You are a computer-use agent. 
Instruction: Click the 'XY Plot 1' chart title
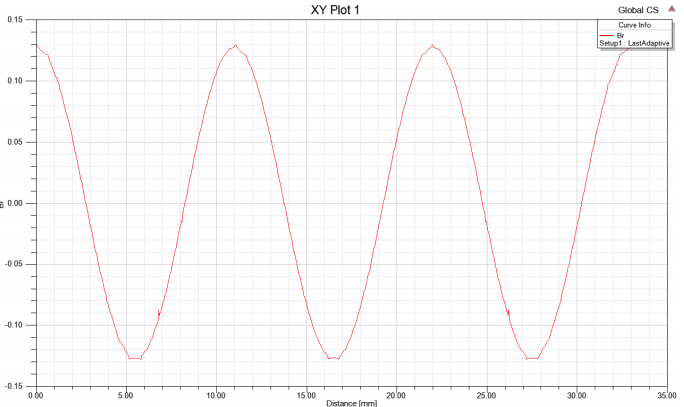pyautogui.click(x=335, y=10)
